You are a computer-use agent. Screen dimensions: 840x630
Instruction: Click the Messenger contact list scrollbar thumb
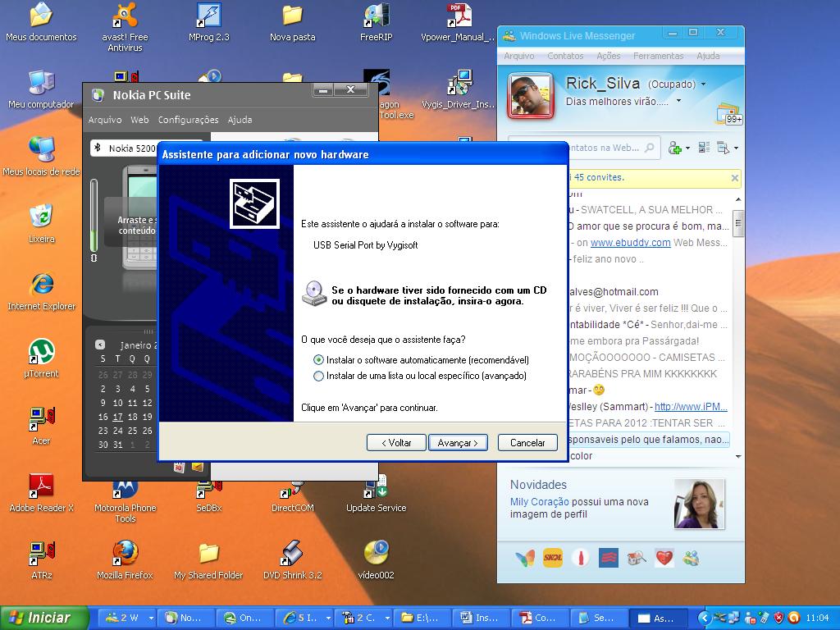[x=737, y=223]
